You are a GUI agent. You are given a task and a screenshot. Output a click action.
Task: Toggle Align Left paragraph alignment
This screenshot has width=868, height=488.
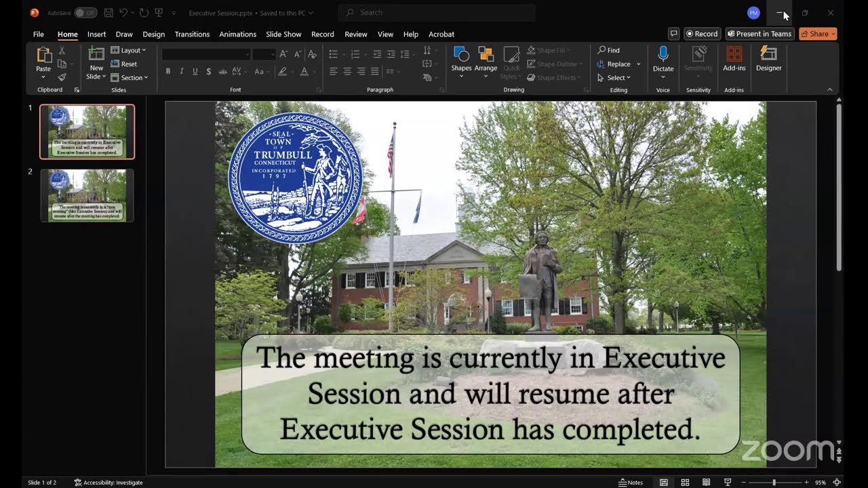[x=334, y=71]
